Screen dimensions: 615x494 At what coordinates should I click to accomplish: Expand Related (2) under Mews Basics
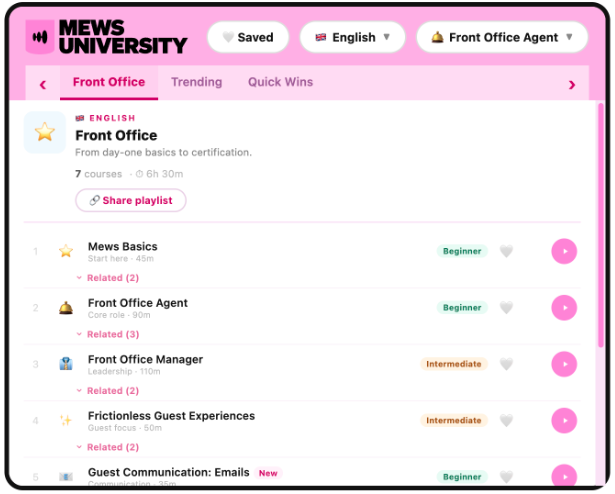click(x=108, y=278)
